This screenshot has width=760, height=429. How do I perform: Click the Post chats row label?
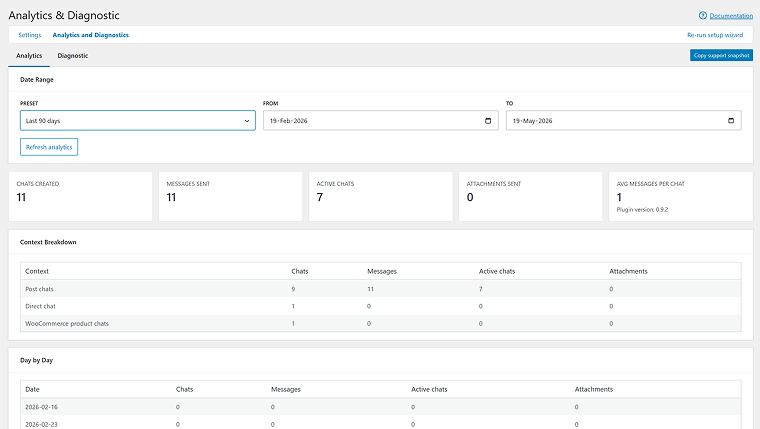pos(39,289)
